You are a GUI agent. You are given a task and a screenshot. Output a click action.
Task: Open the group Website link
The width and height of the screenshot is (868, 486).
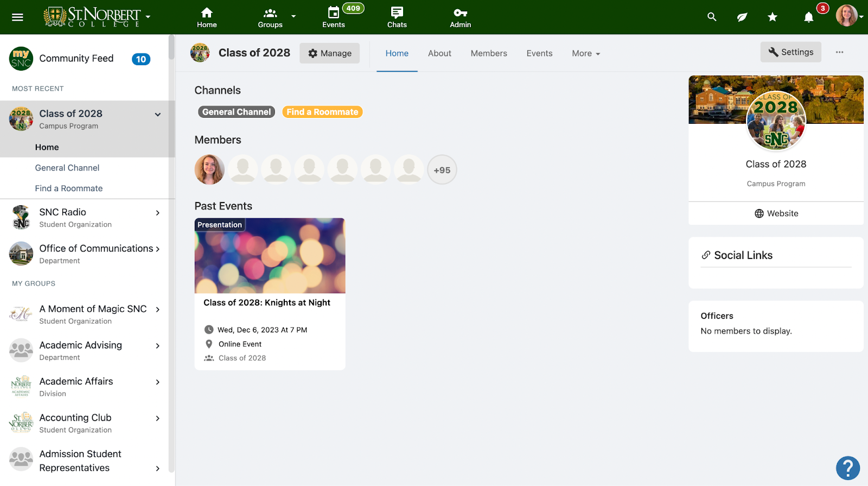point(776,213)
